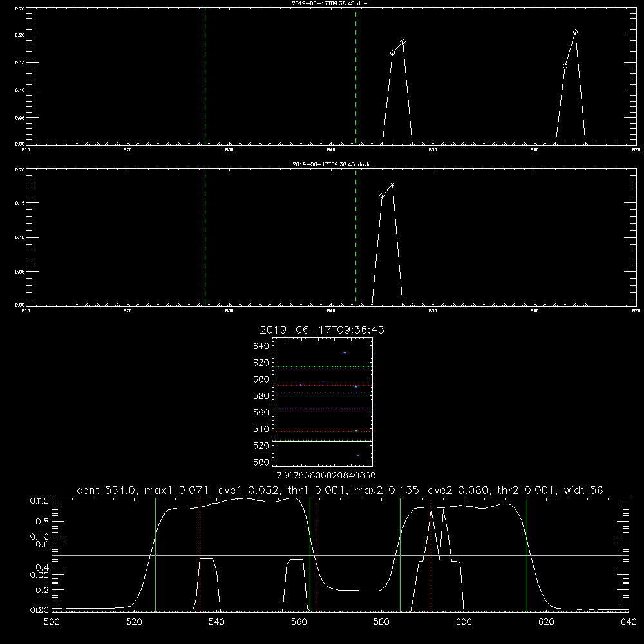The height and width of the screenshot is (644, 644).
Task: Select the 'cent 564.0' value in the bottom title
Action: (108, 490)
